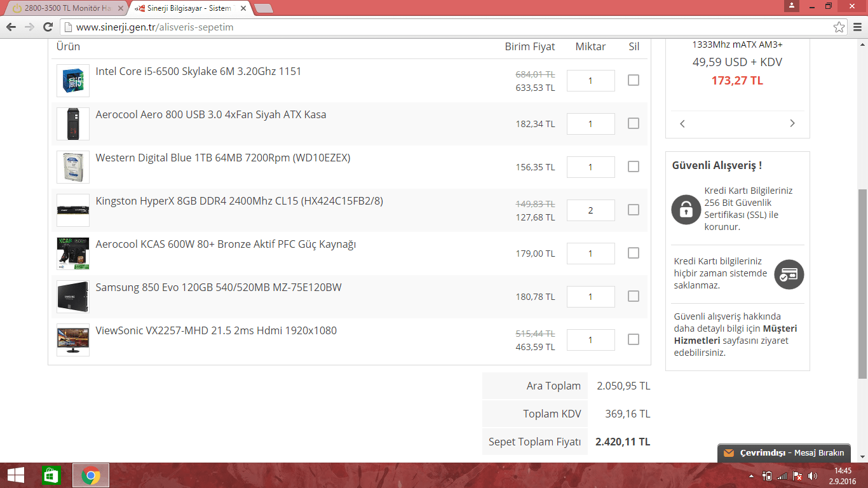Show the next product in the sidebar carousel
The image size is (868, 488).
792,123
